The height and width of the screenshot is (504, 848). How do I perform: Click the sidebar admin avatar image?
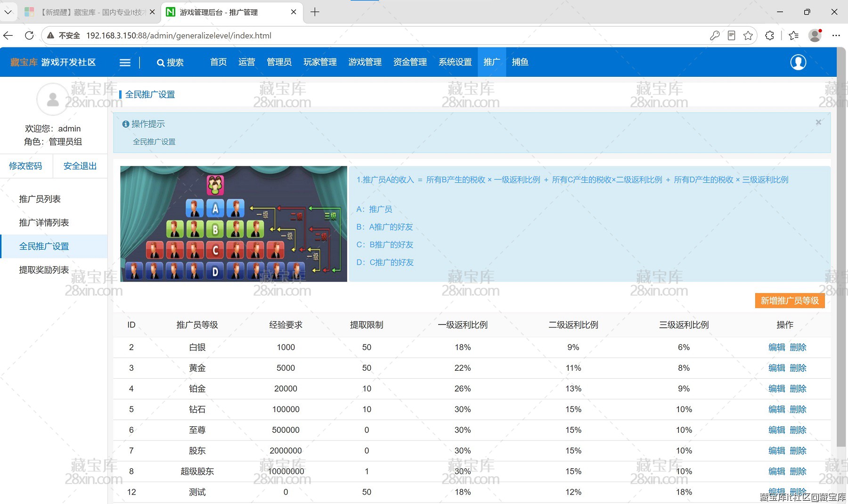click(53, 99)
